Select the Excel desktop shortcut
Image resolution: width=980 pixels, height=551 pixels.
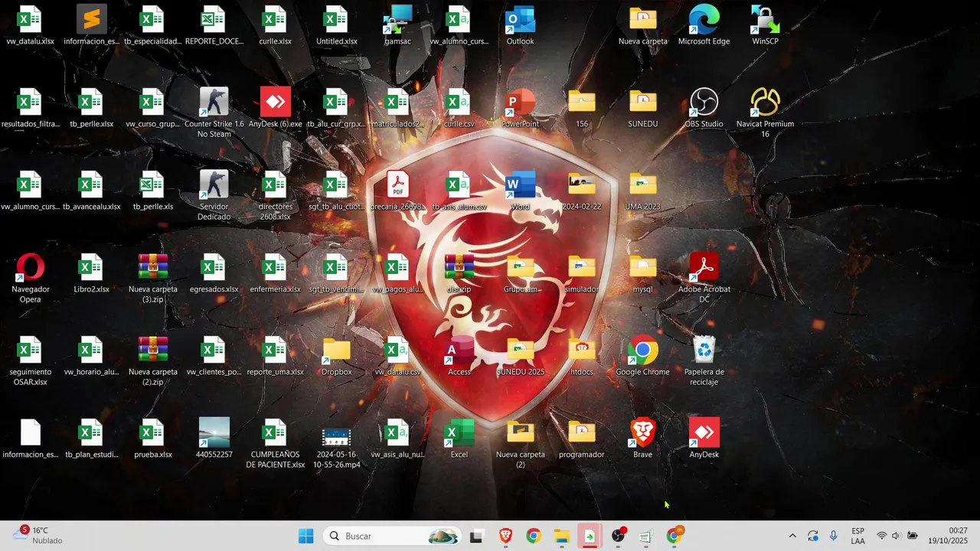pyautogui.click(x=459, y=439)
